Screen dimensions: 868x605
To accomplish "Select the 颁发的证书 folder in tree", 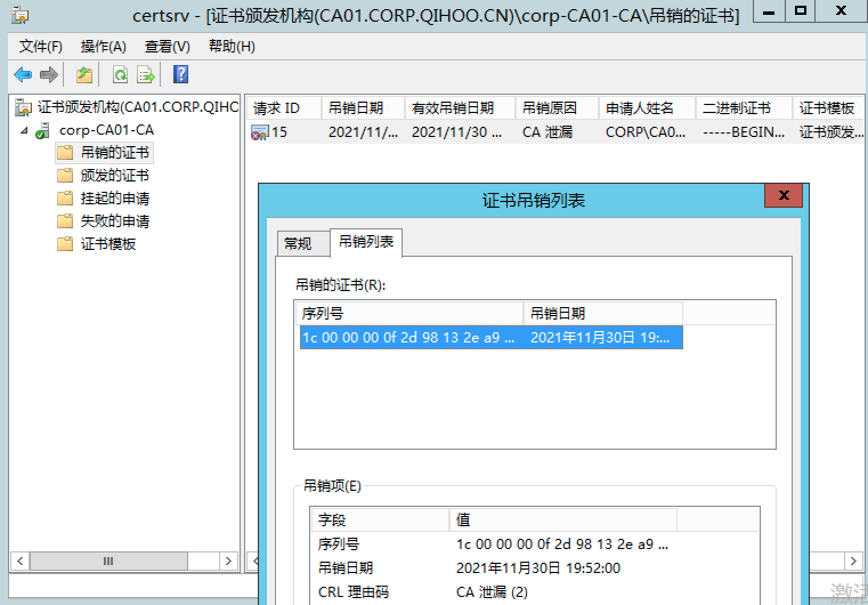I will (114, 175).
